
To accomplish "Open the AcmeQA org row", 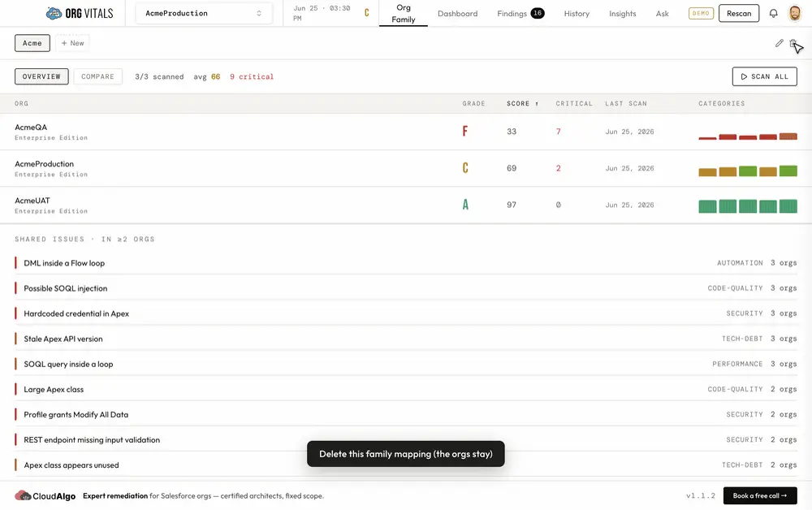I will point(406,132).
